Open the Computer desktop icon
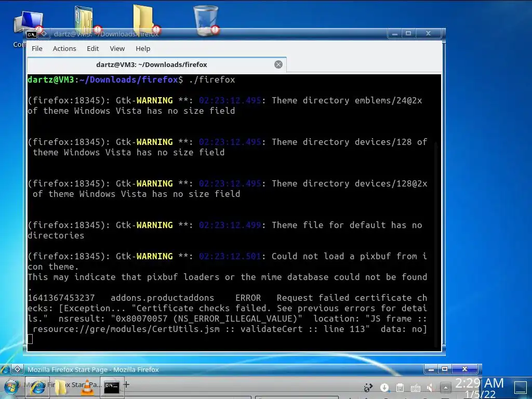Screen dimensions: 532x399 pos(29,22)
